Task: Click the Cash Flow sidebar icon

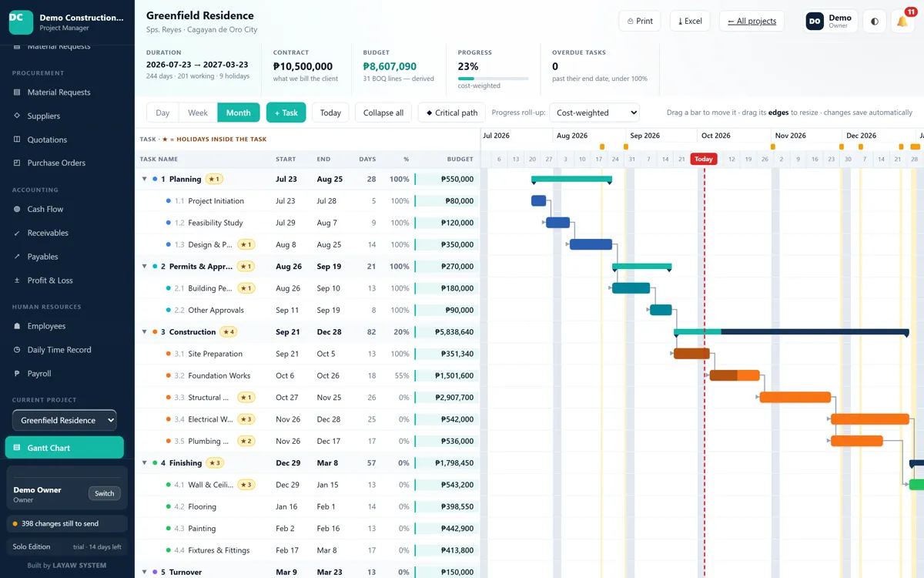Action: pos(17,209)
